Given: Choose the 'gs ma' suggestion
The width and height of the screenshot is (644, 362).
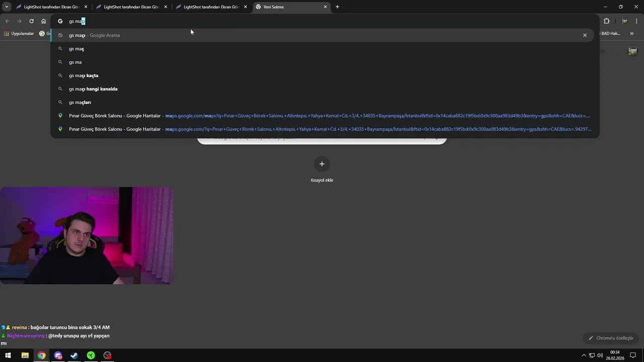Looking at the screenshot, I should click(322, 62).
